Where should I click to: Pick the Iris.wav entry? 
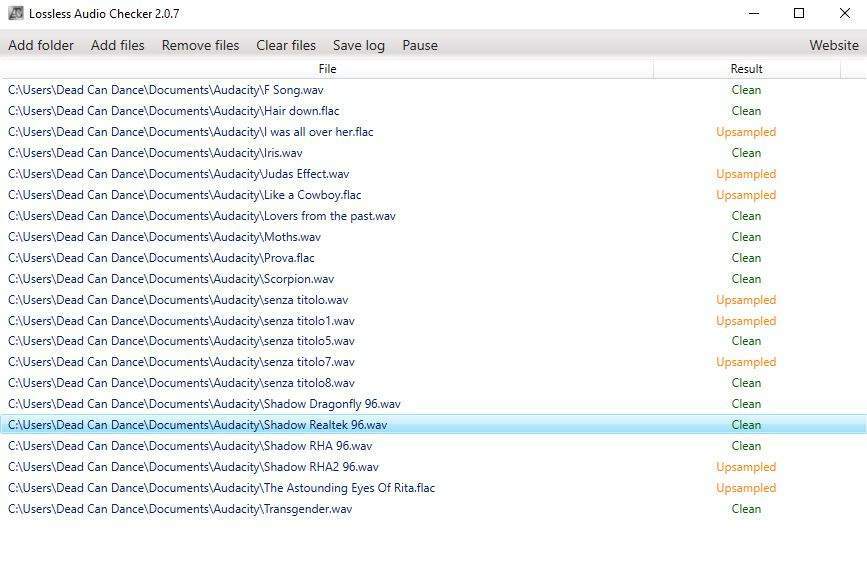pos(434,153)
